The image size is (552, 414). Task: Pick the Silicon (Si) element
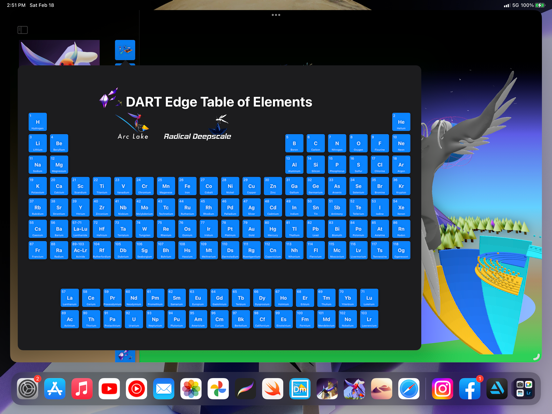click(316, 165)
